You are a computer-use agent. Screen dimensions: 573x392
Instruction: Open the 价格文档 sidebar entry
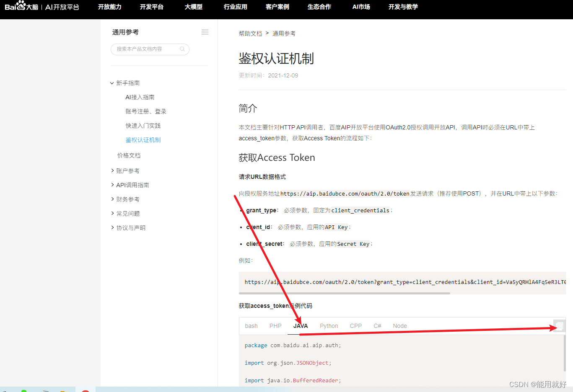[129, 155]
